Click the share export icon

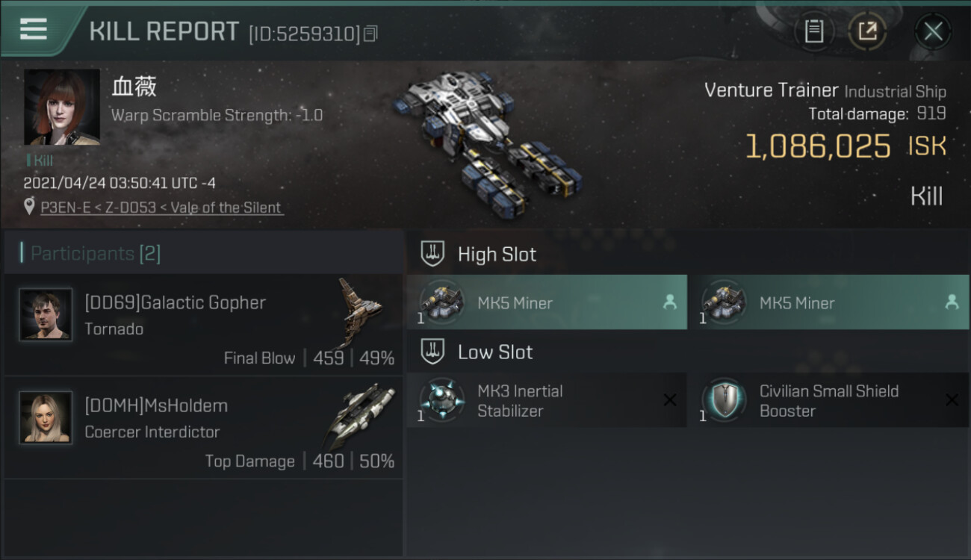[x=867, y=31]
